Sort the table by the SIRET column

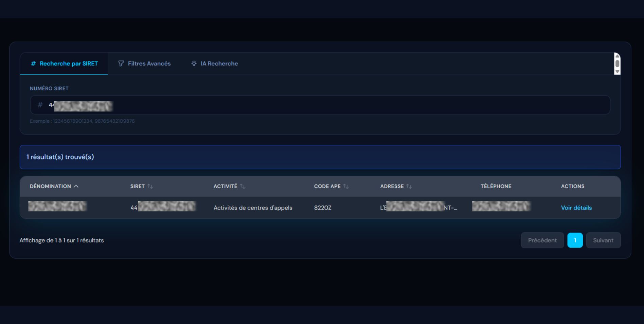(x=142, y=186)
